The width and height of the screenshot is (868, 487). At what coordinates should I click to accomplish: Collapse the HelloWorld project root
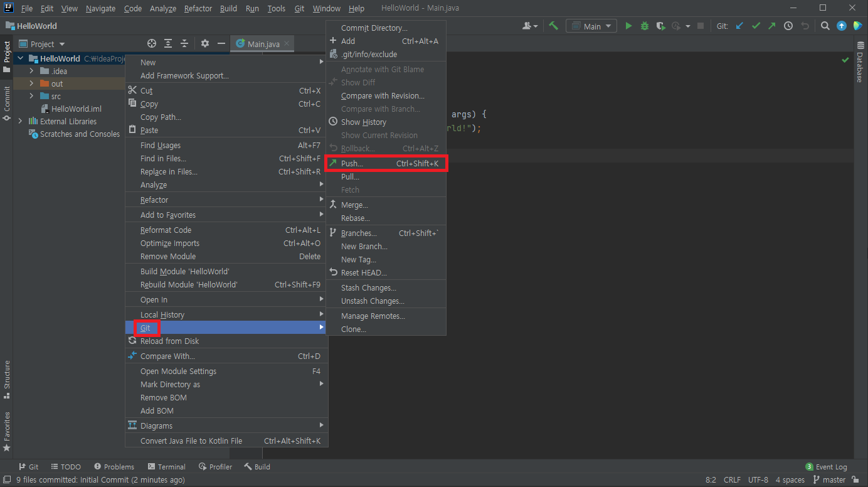20,58
